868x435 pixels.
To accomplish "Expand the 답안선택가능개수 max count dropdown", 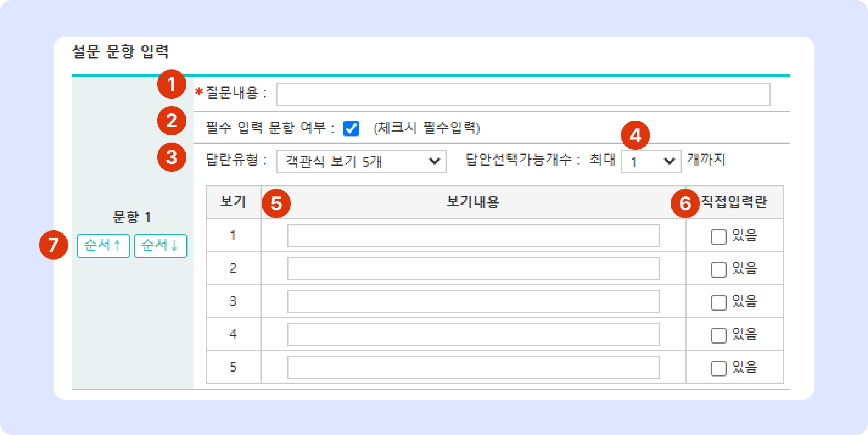I will point(651,161).
